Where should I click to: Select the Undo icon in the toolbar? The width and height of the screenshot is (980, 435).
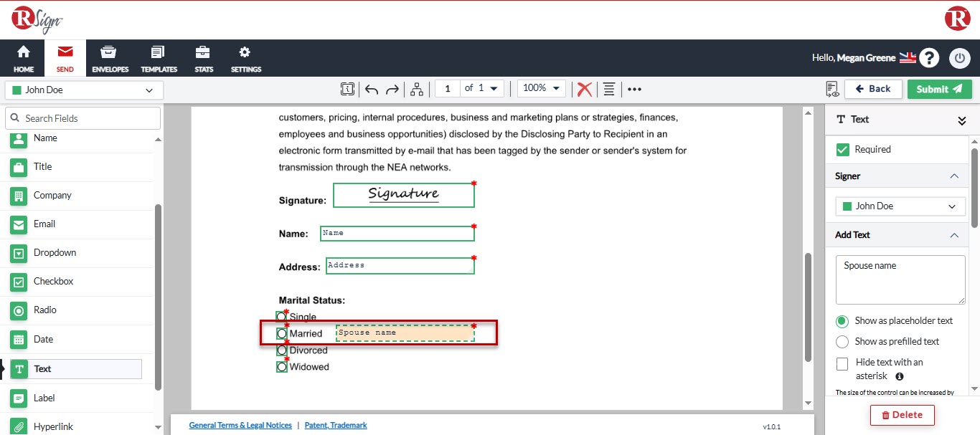pyautogui.click(x=371, y=88)
